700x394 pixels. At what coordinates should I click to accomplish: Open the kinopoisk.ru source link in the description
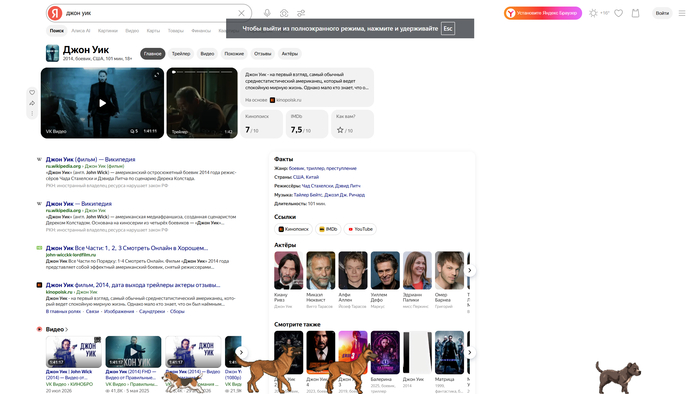click(286, 100)
